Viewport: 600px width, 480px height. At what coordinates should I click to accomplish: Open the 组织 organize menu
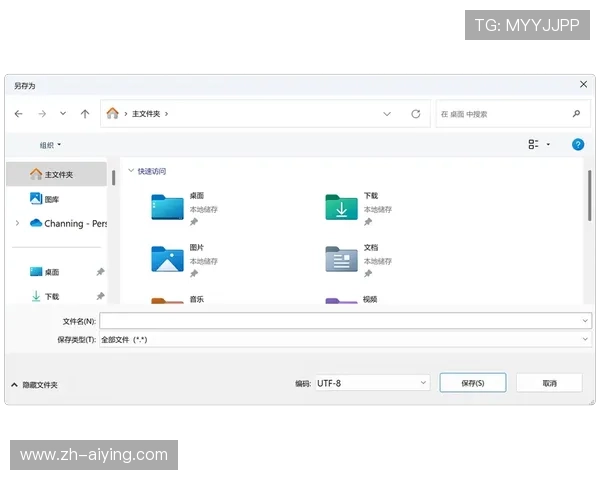pos(50,145)
